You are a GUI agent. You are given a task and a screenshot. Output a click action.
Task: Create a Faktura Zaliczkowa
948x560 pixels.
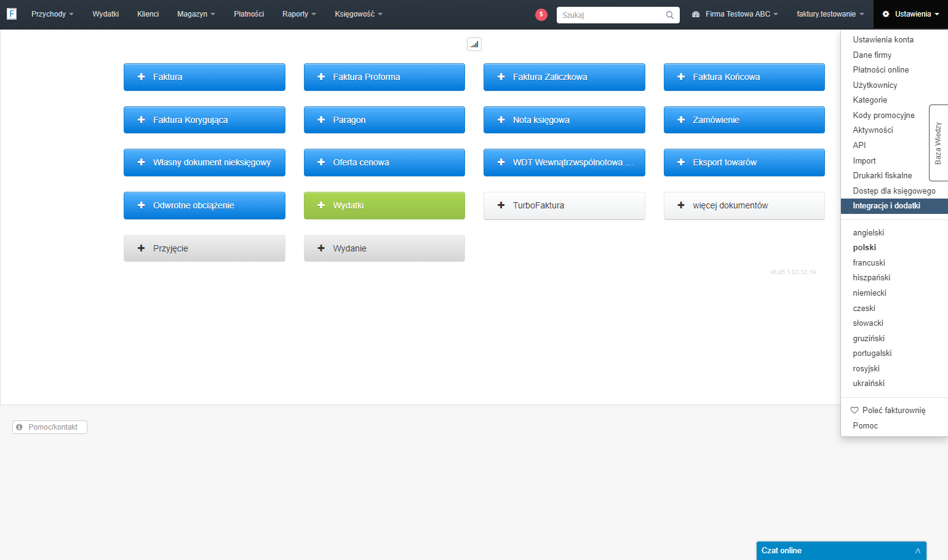(564, 77)
